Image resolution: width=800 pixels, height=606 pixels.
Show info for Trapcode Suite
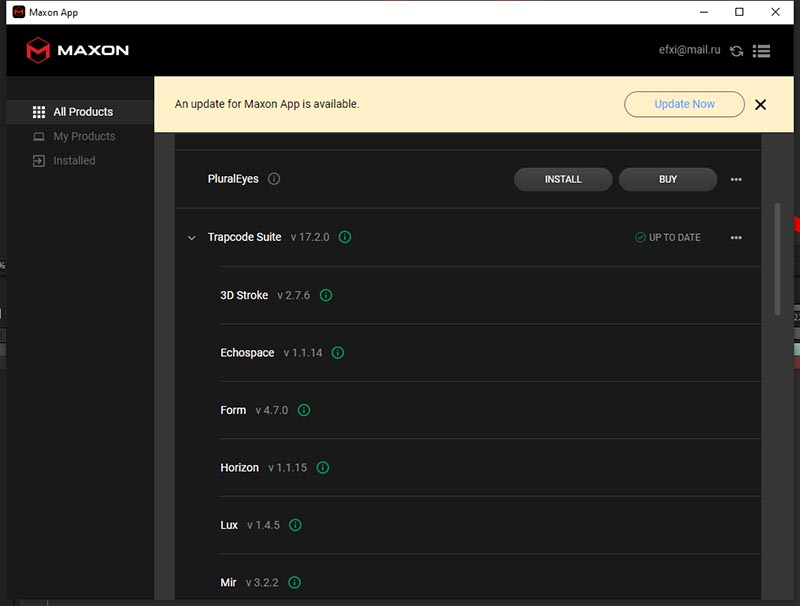point(345,237)
